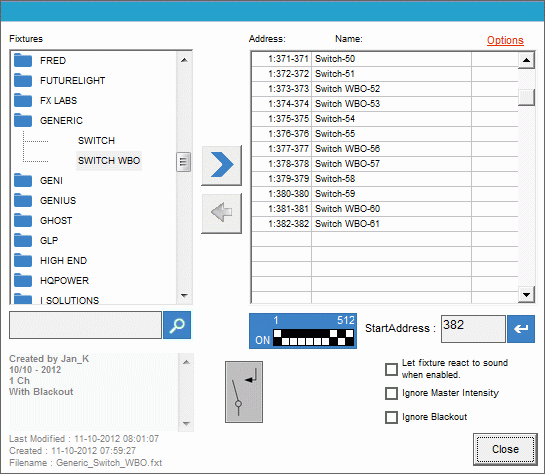Click the GLP folder icon
This screenshot has width=545, height=474.
click(x=23, y=240)
